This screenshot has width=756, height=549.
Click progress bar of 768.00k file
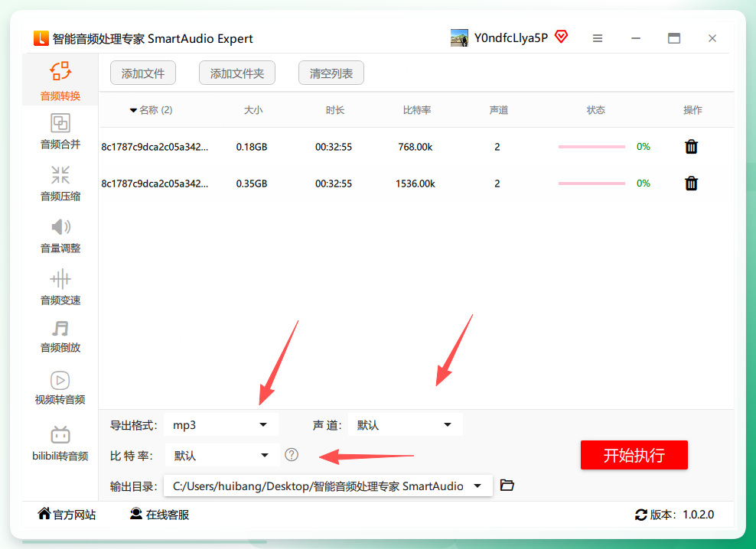tap(591, 147)
